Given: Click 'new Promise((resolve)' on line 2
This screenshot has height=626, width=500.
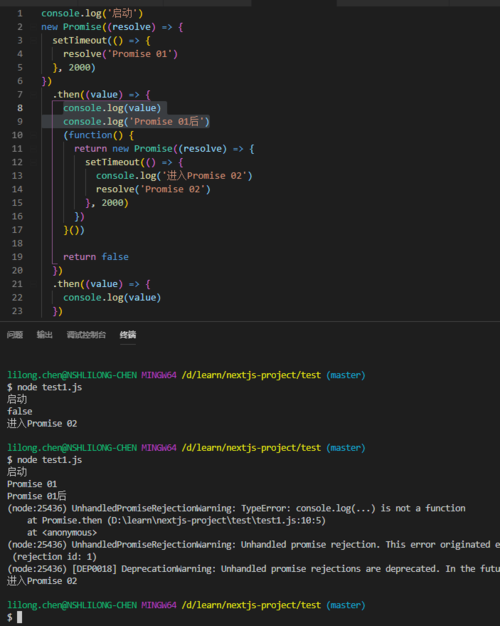Looking at the screenshot, I should [98, 27].
